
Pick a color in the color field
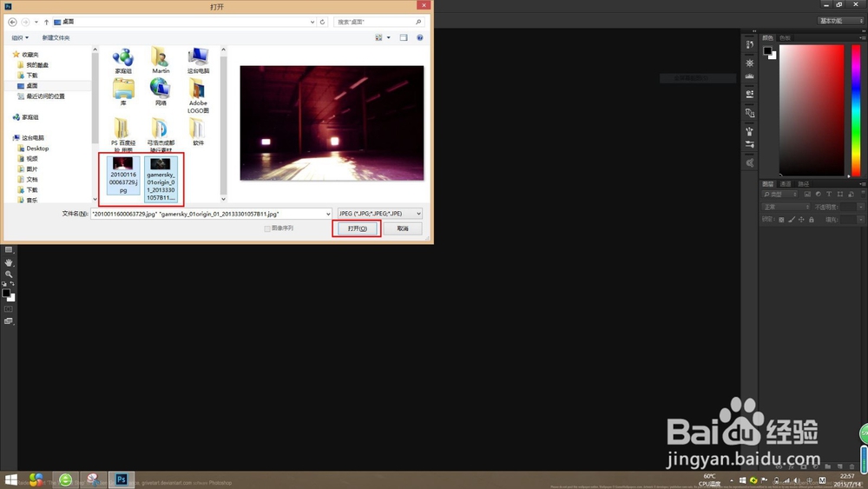[812, 110]
